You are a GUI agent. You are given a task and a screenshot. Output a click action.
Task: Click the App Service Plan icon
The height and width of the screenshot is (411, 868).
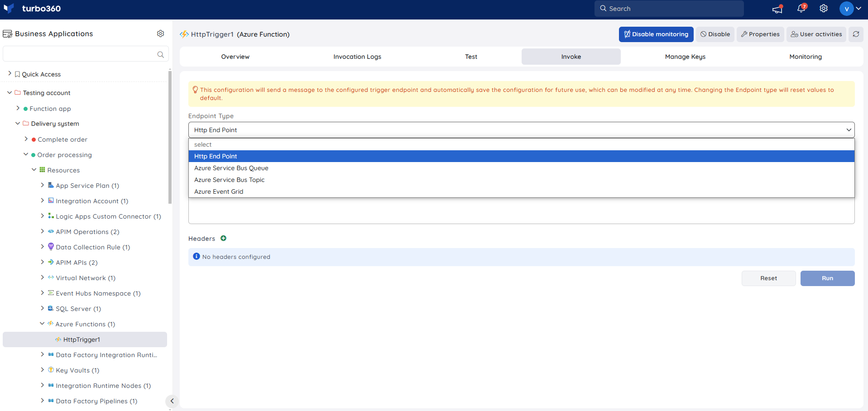(51, 185)
